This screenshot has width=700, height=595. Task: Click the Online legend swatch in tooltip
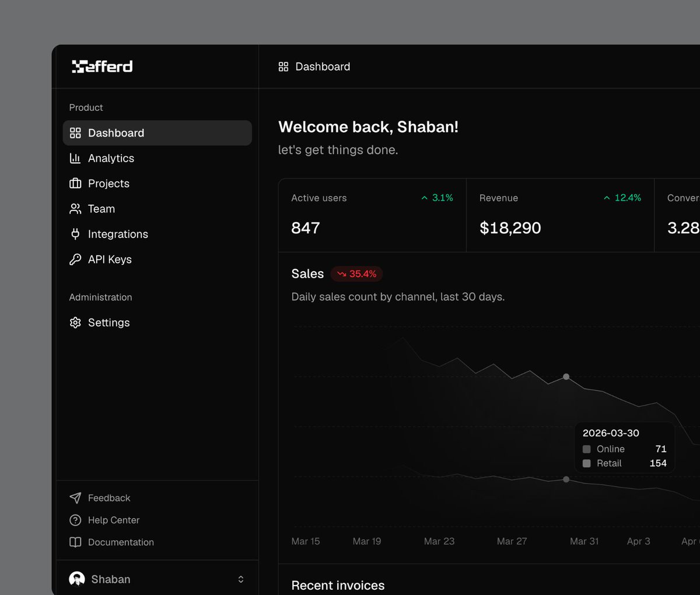(x=587, y=449)
